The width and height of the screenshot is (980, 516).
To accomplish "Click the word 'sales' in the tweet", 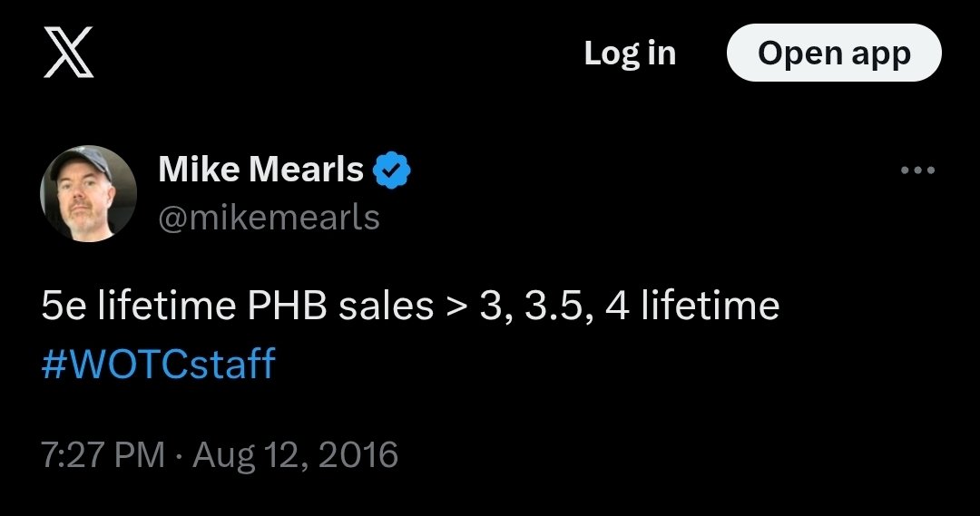I will pos(386,307).
